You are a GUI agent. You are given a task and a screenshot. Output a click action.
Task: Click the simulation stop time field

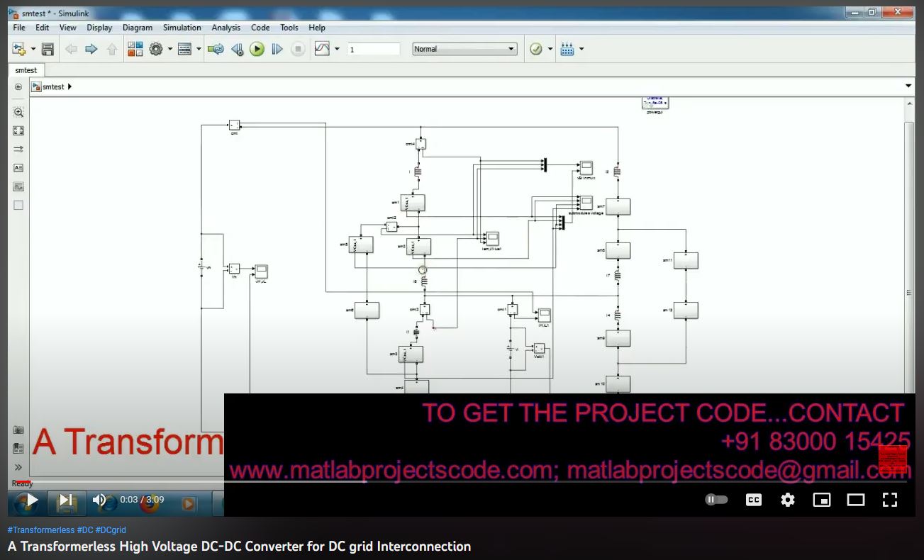tap(373, 49)
